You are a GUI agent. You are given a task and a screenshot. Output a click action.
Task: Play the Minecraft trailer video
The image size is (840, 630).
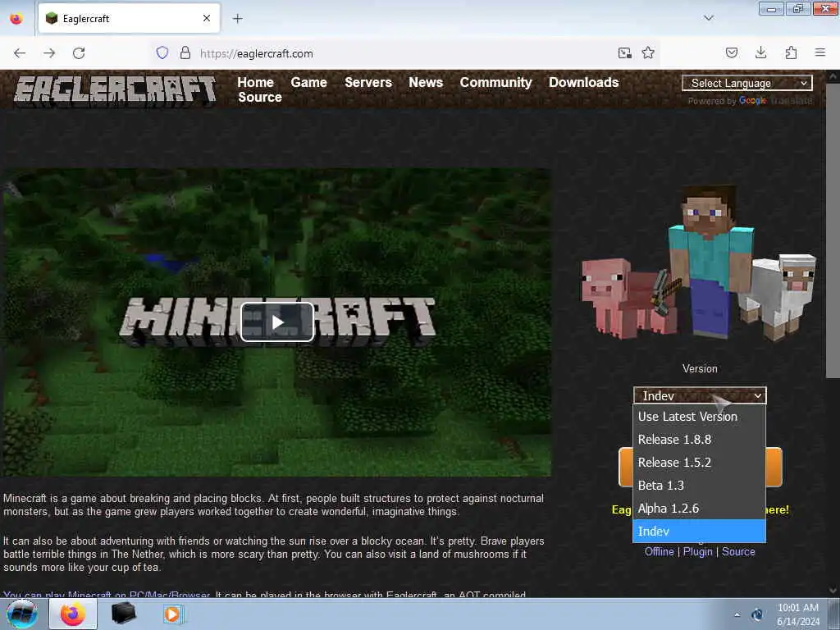click(x=277, y=322)
